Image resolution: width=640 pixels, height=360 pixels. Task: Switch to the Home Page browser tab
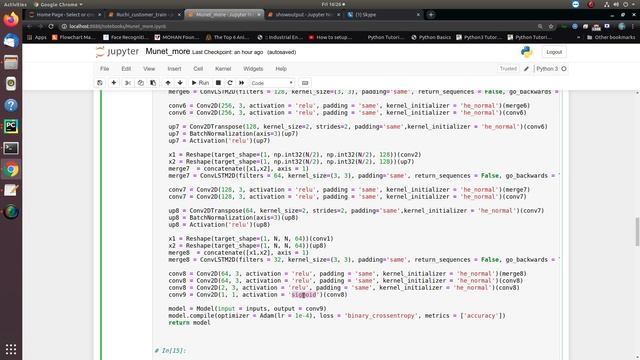click(x=64, y=15)
